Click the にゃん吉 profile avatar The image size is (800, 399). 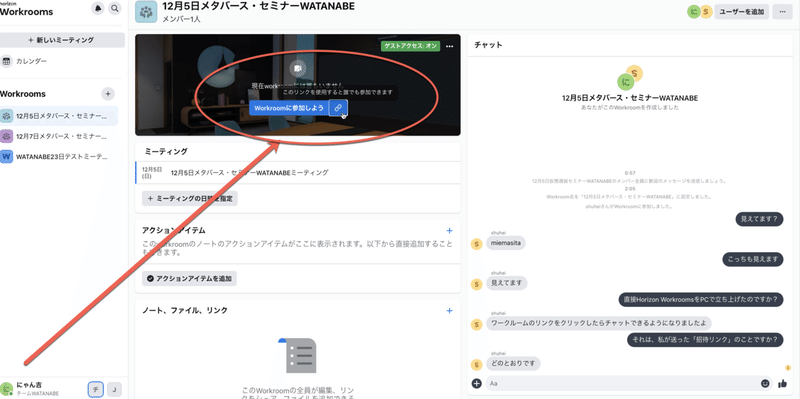6,389
